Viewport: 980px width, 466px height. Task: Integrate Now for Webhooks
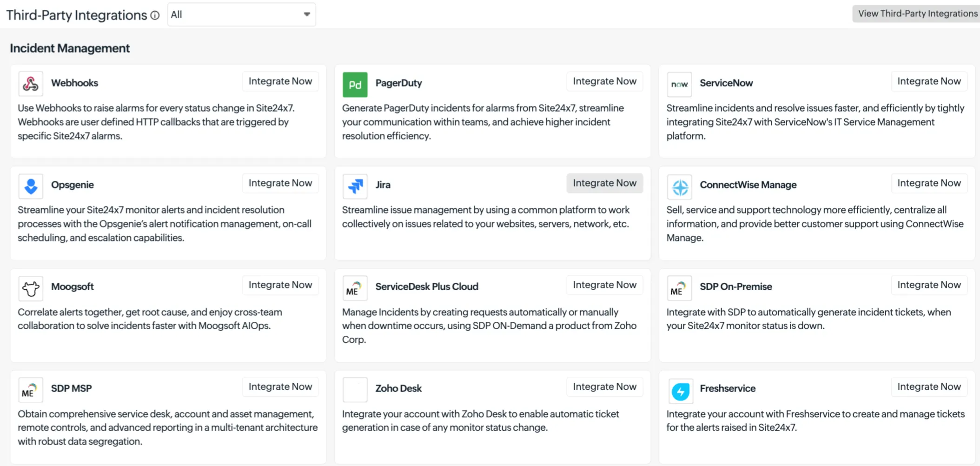(x=280, y=81)
